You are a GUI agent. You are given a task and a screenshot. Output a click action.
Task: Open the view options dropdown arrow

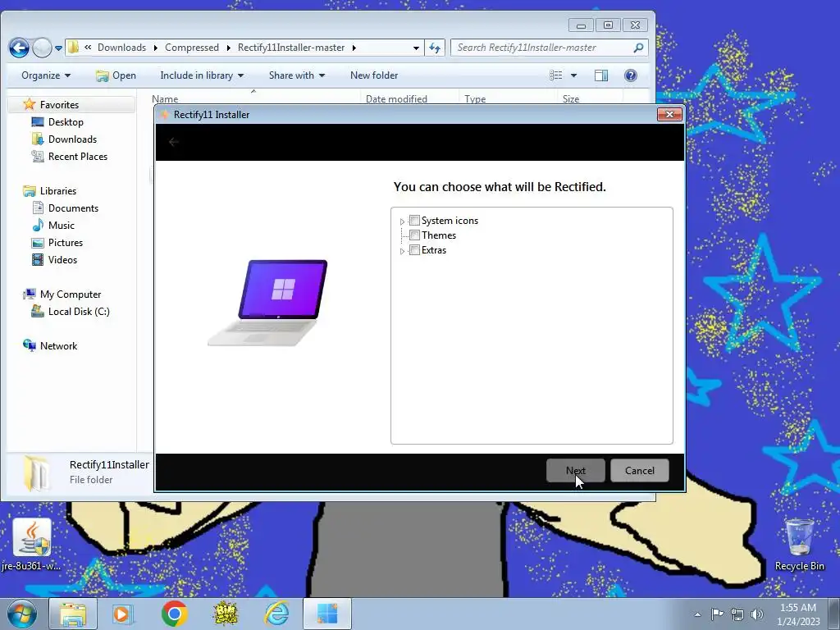point(573,75)
